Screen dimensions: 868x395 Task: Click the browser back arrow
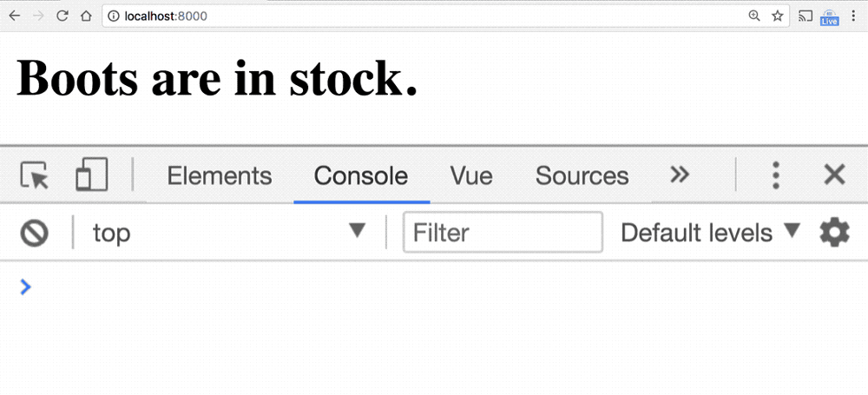click(x=15, y=16)
